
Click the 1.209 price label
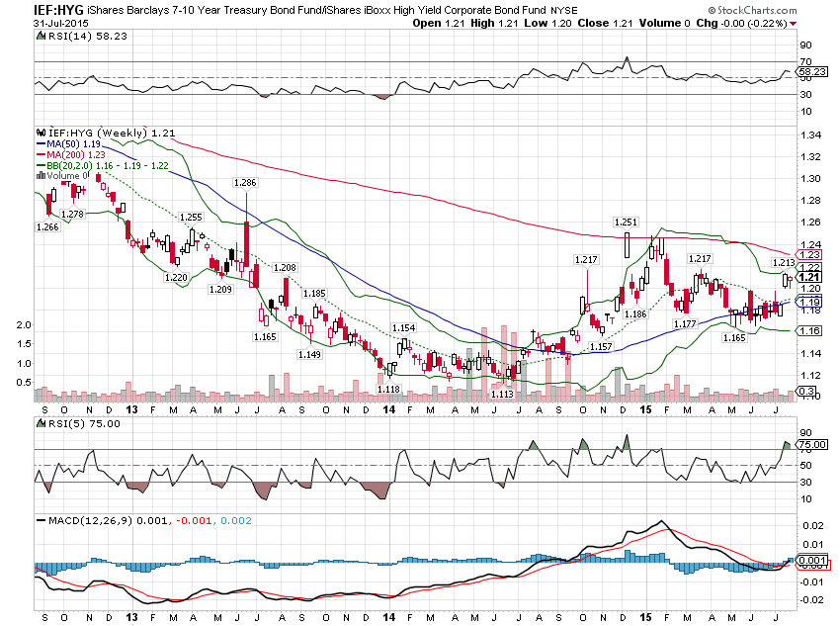[220, 290]
